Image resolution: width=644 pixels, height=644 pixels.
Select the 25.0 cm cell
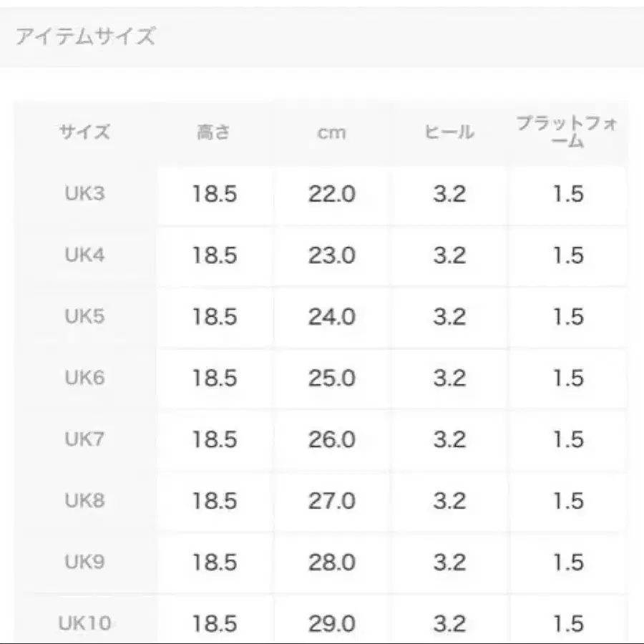click(332, 378)
